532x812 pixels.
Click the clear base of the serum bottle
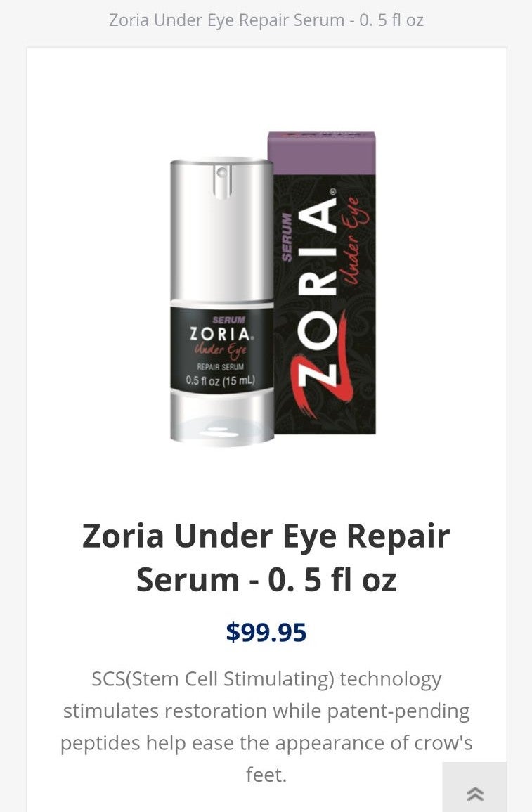[222, 420]
